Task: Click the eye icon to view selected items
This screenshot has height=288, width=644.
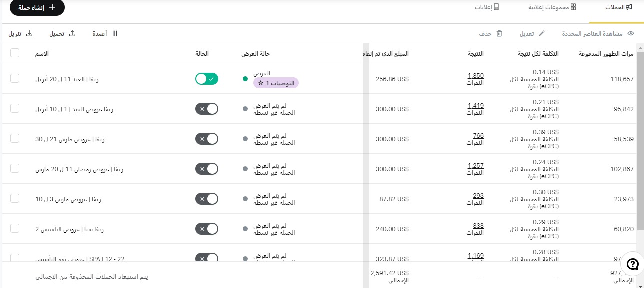Action: click(x=631, y=34)
